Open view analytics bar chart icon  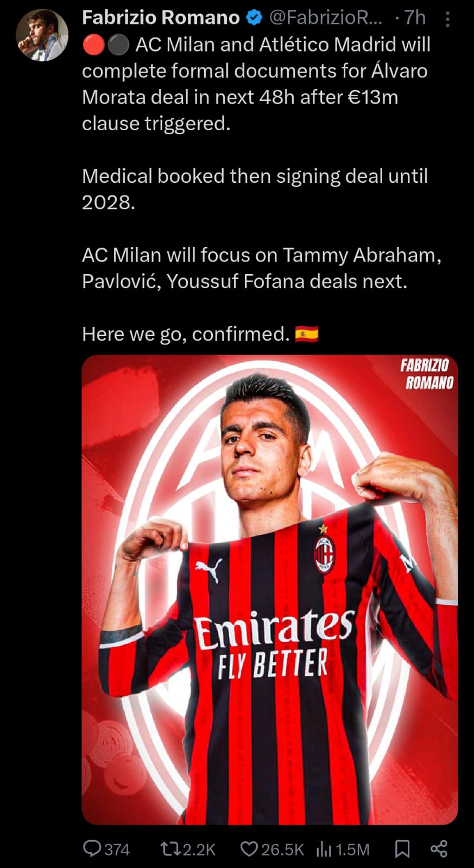pyautogui.click(x=324, y=848)
